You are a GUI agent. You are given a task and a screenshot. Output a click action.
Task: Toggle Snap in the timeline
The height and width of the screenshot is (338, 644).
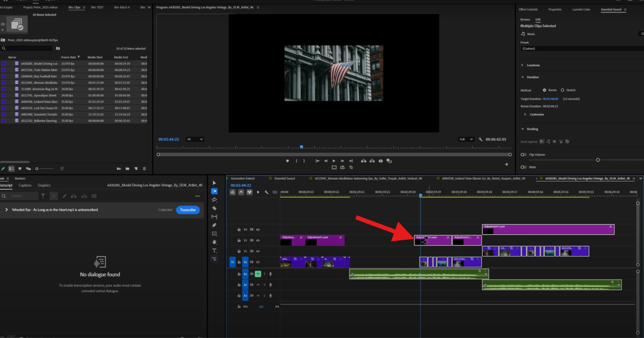tap(241, 192)
